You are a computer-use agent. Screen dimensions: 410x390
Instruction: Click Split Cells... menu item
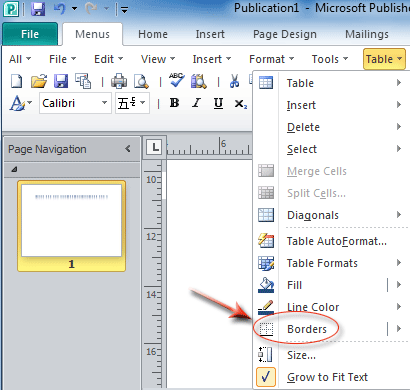(331, 193)
